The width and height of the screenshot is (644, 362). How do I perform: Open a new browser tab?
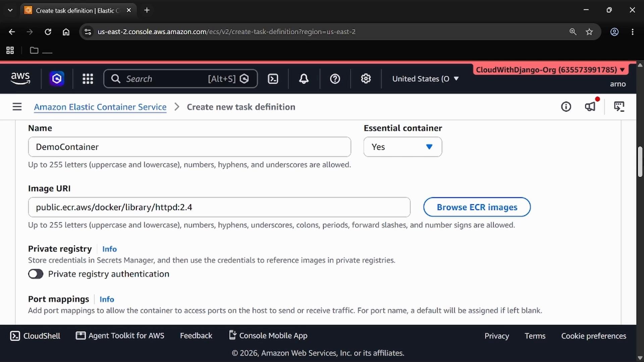147,10
